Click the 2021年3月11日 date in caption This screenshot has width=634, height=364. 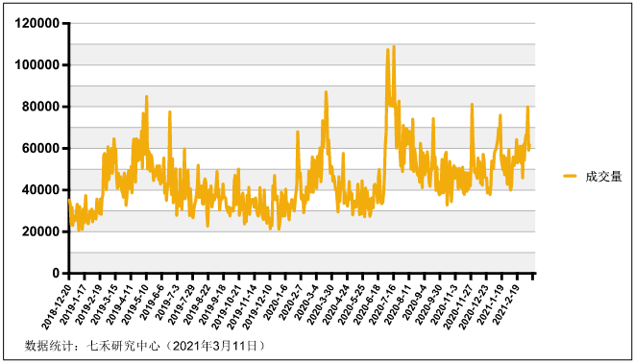(x=215, y=346)
